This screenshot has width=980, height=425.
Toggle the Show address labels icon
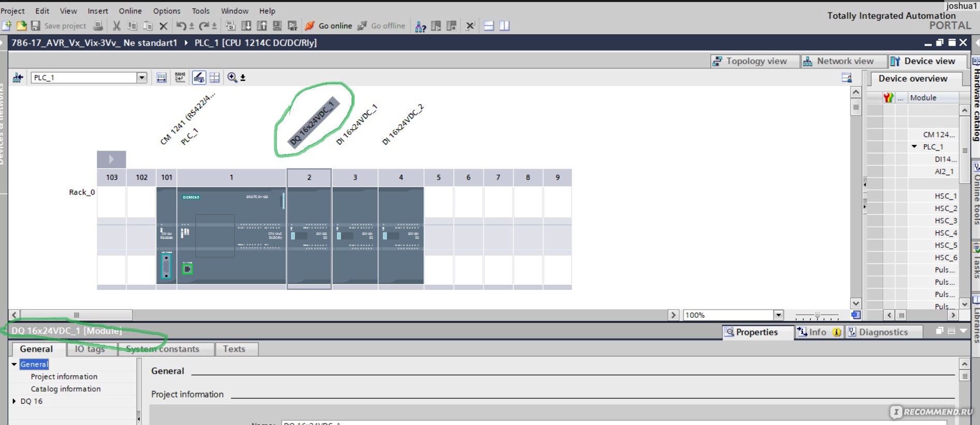point(199,77)
